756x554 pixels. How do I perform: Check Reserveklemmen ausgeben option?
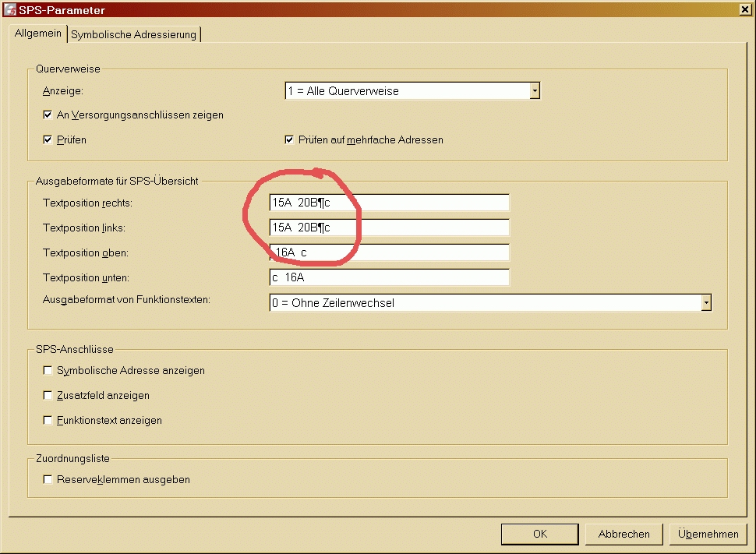48,479
